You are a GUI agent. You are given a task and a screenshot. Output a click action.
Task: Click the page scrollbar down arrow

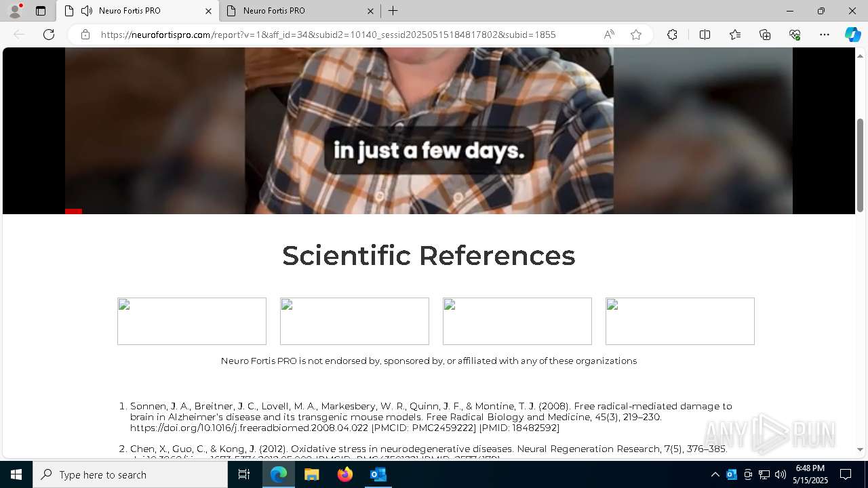click(861, 449)
